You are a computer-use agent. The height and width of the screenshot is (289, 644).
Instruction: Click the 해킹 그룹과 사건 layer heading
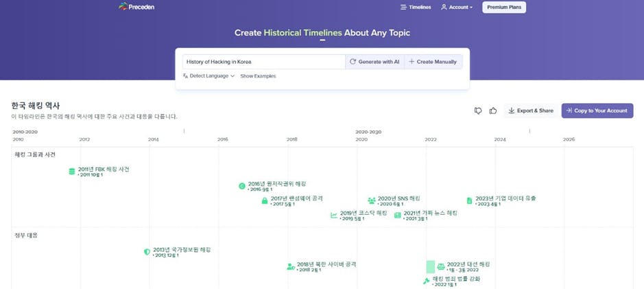click(35, 154)
